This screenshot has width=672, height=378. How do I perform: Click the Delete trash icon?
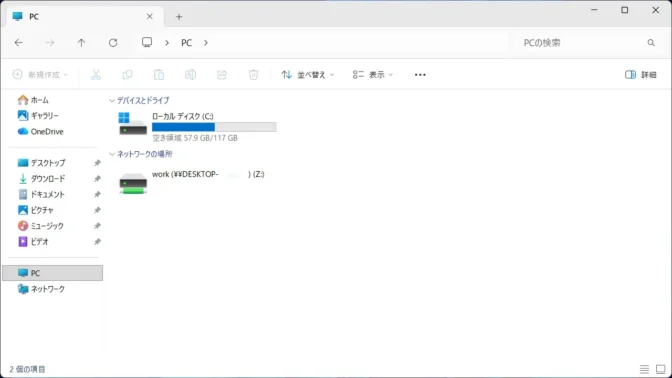[x=253, y=75]
